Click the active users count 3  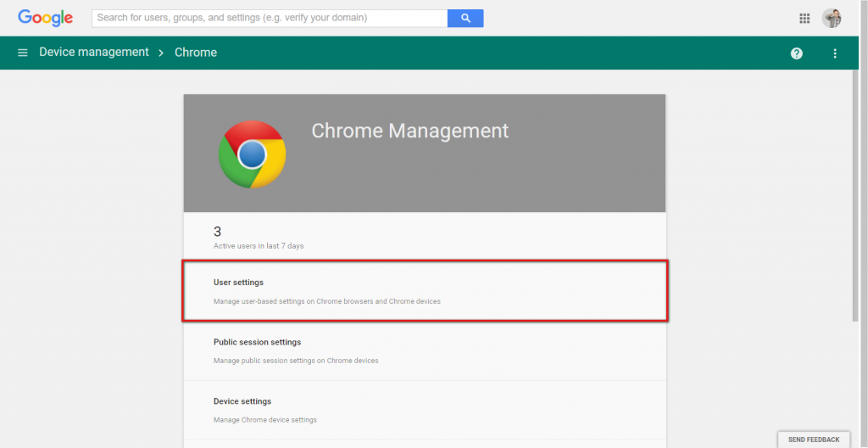218,232
